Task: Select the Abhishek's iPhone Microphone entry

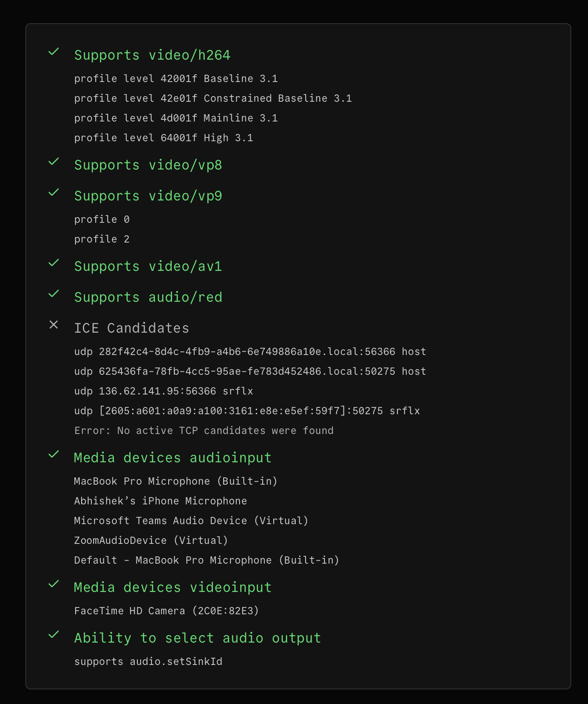Action: (x=161, y=501)
